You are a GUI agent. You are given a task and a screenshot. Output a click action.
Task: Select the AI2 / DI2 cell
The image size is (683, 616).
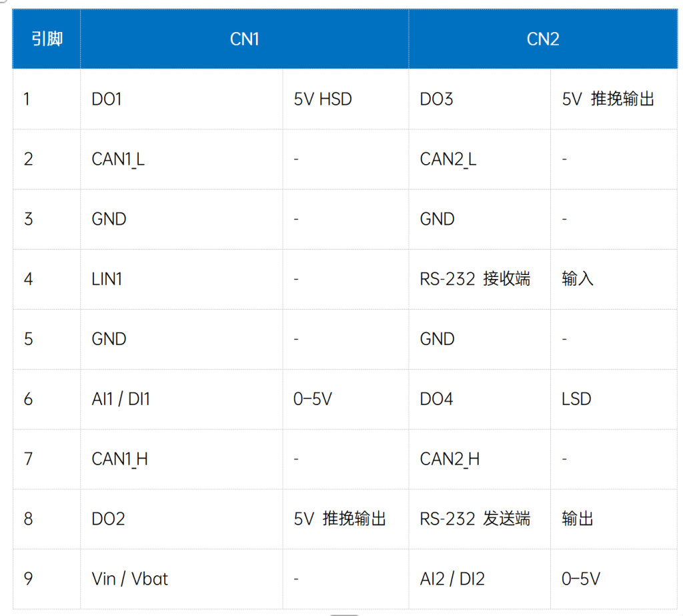pos(451,579)
